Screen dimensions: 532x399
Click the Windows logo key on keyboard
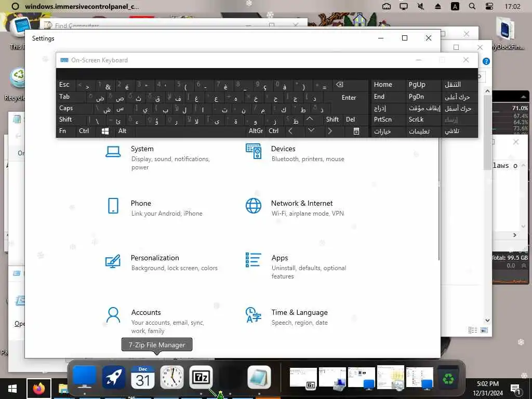pos(105,131)
